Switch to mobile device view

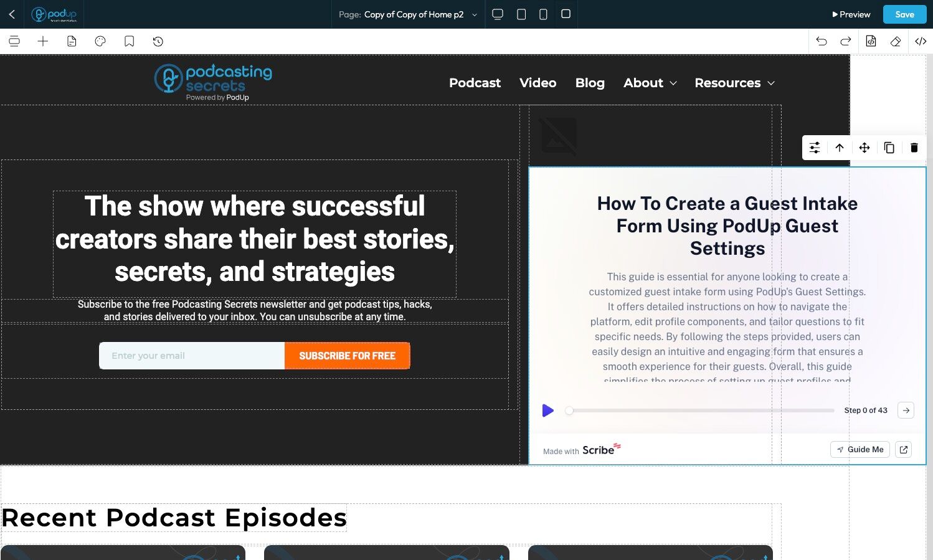(543, 14)
